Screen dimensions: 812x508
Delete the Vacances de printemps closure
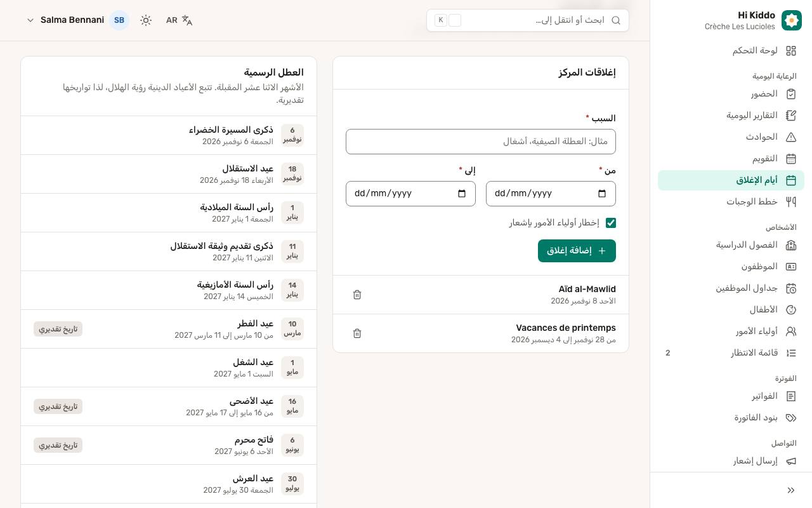(x=357, y=333)
